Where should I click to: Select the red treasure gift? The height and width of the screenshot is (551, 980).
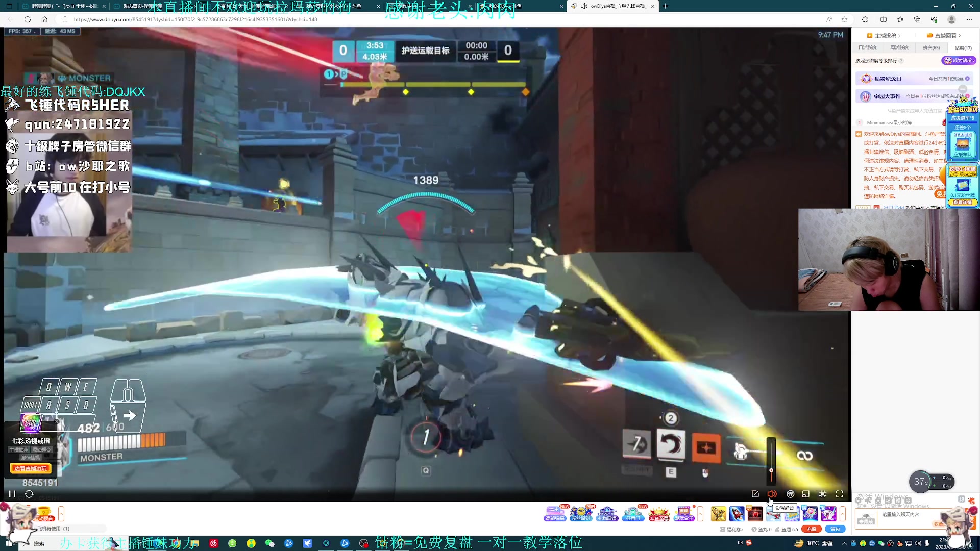tap(755, 513)
